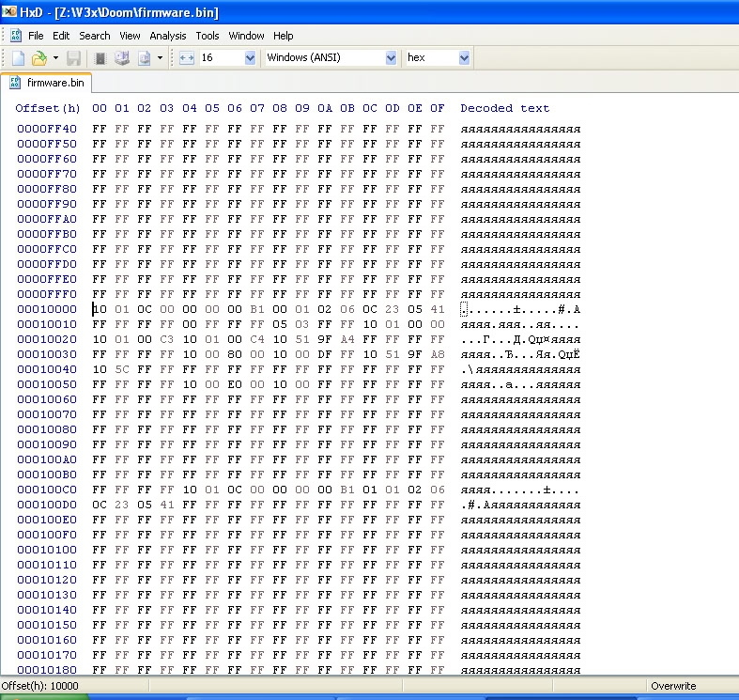Click byte B1 in row 000100C0
The image size is (739, 700).
pyautogui.click(x=346, y=490)
